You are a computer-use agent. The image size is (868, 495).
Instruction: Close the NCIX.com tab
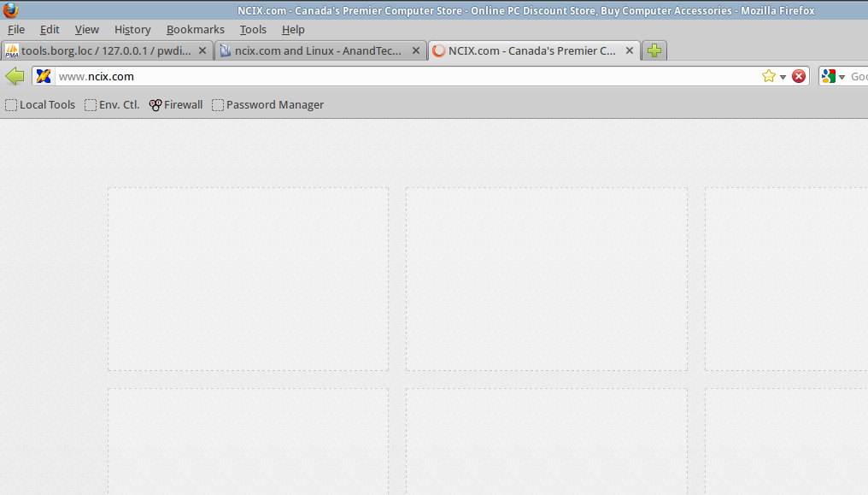[x=630, y=51]
